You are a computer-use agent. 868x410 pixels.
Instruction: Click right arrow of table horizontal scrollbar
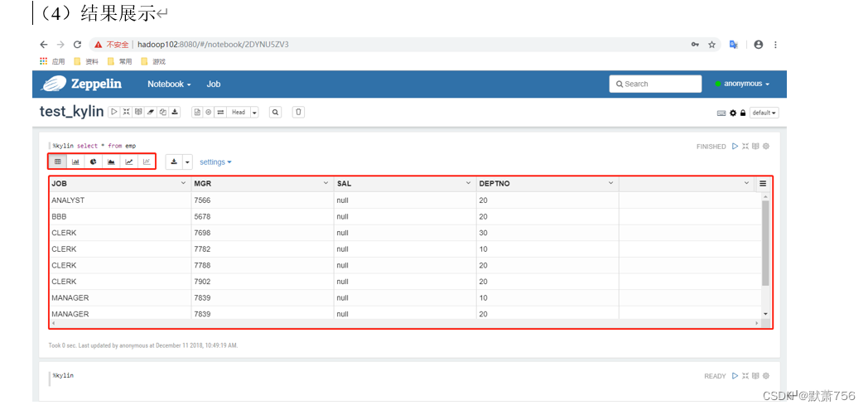tap(757, 322)
